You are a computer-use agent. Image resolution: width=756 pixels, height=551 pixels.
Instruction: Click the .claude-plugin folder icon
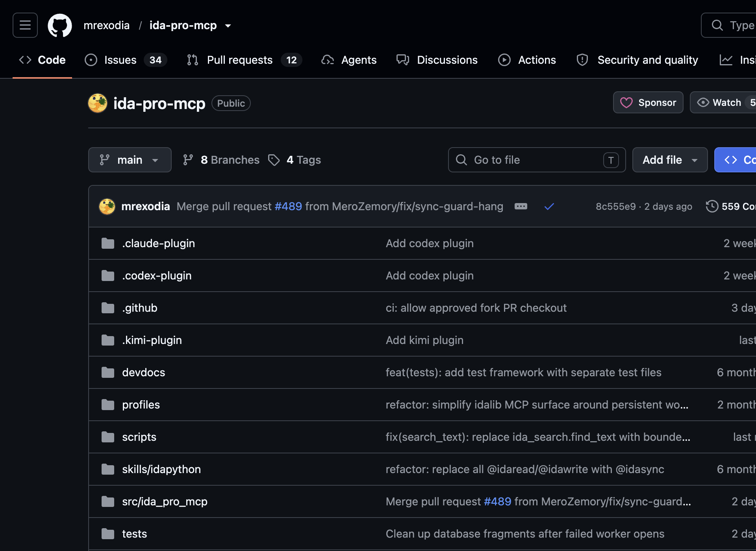(108, 243)
